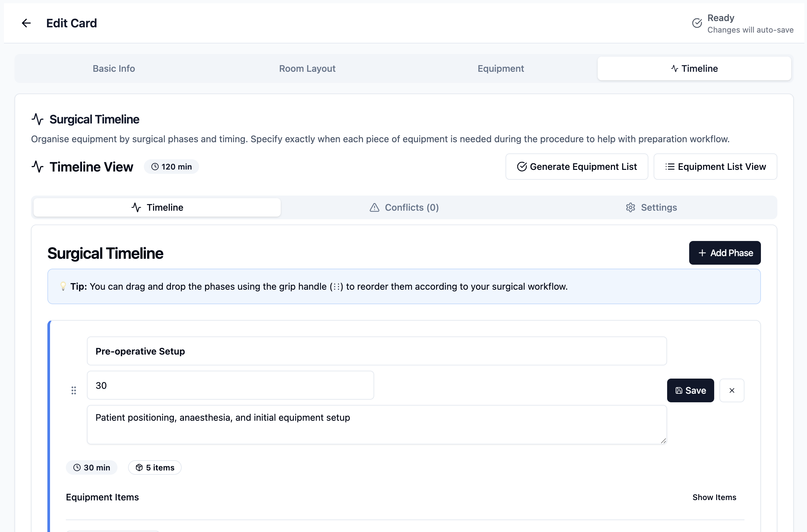The image size is (807, 532).
Task: Switch to the Room Layout tab
Action: (307, 68)
